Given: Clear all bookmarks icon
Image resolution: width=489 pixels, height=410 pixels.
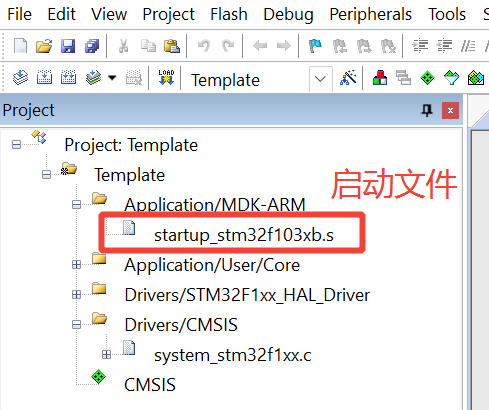Looking at the screenshot, I should [388, 46].
